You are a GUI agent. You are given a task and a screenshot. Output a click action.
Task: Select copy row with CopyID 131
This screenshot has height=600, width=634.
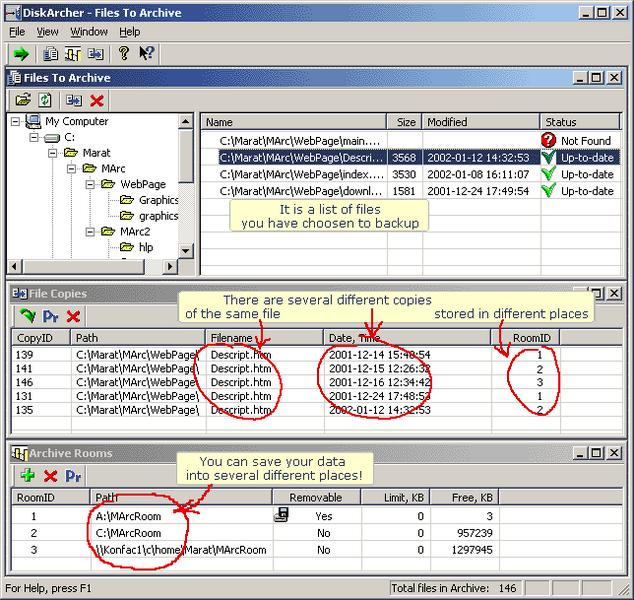(317, 396)
